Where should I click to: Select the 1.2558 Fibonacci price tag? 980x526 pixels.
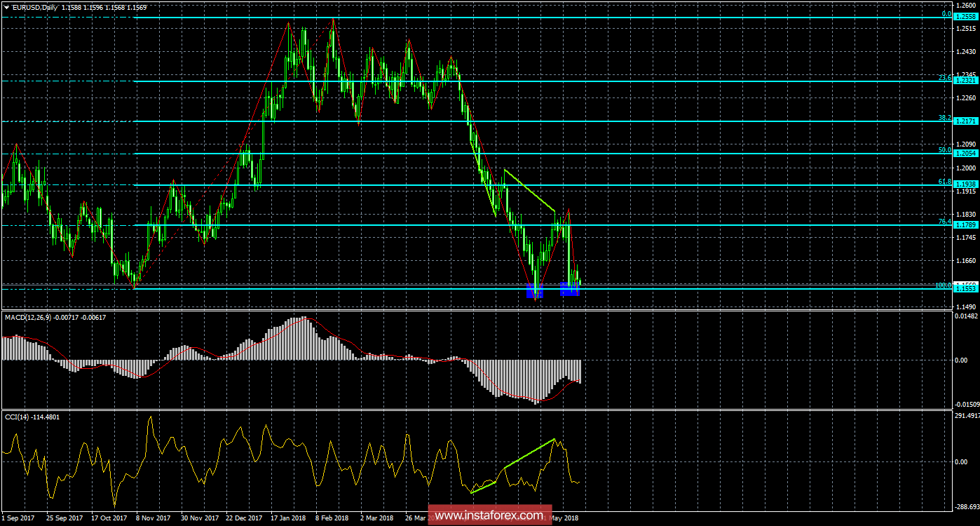click(x=965, y=17)
